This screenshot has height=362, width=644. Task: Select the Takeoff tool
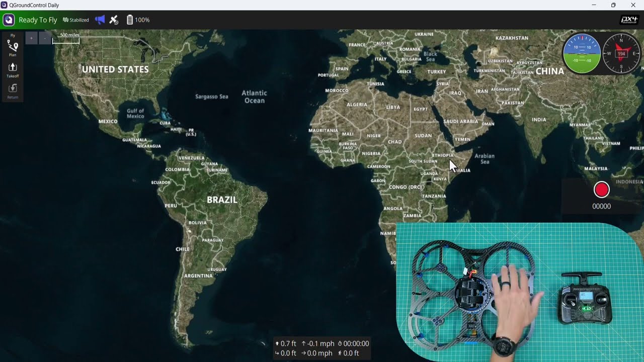(13, 70)
